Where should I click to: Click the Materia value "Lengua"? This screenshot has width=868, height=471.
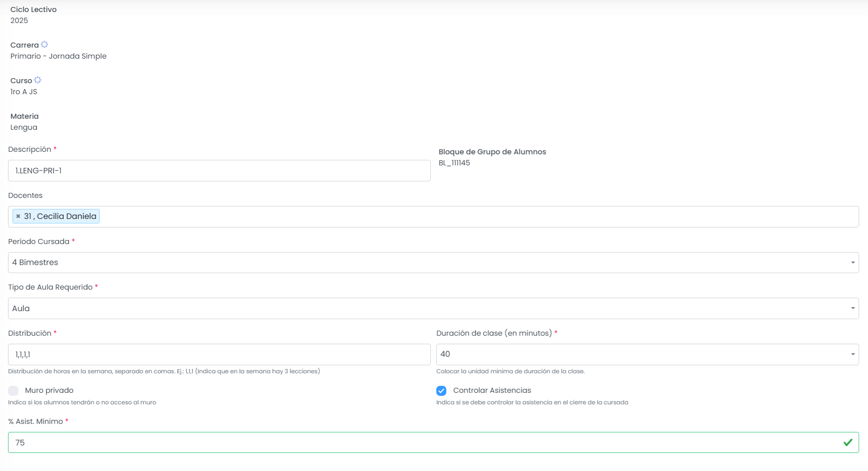click(x=24, y=127)
